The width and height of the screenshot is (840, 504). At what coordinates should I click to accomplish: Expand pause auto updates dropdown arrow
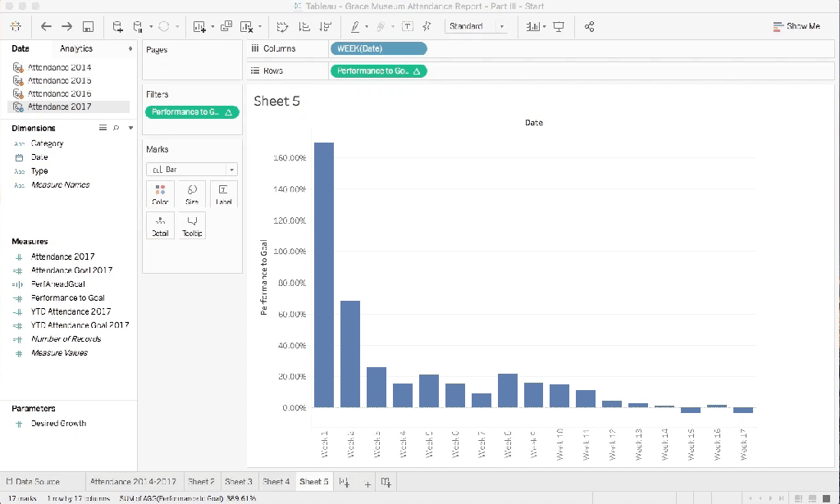pos(151,26)
